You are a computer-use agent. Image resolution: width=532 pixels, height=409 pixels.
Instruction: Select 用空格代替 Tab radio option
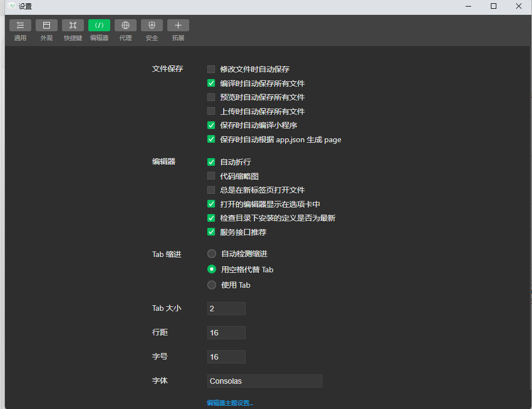click(212, 270)
